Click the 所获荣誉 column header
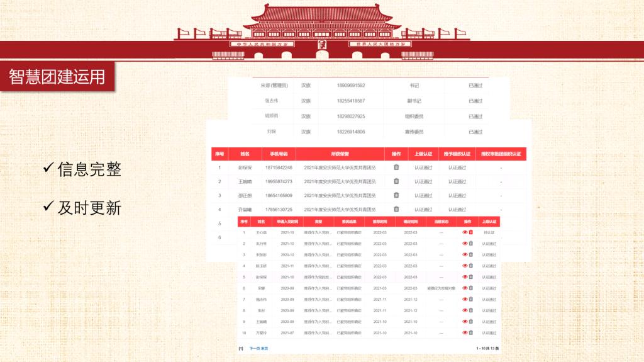 click(340, 154)
